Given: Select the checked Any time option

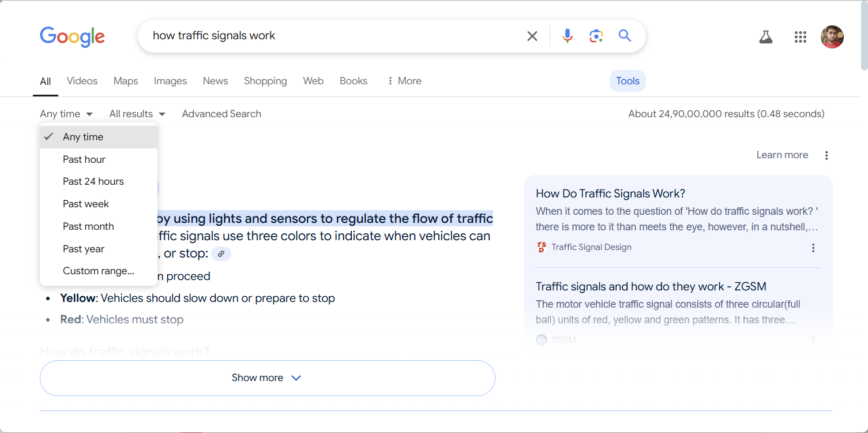Looking at the screenshot, I should tap(99, 137).
